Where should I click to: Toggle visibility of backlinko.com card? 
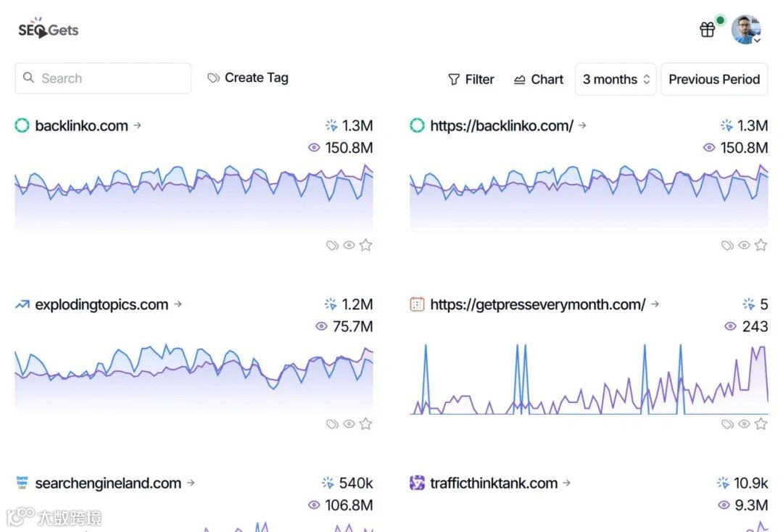click(x=349, y=245)
